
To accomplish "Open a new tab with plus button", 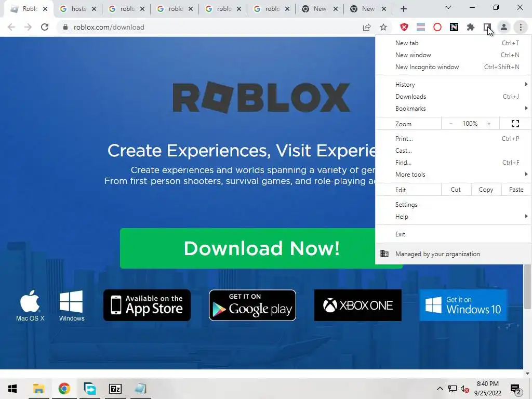I will [x=403, y=9].
